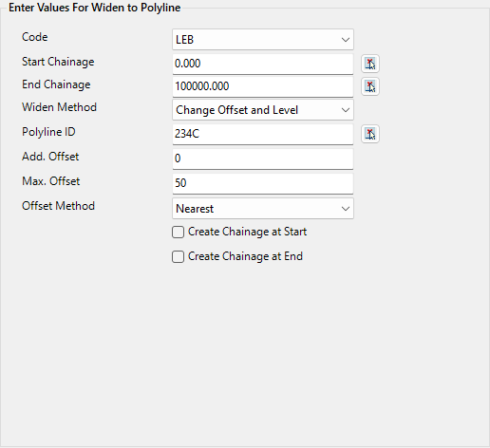The height and width of the screenshot is (448, 490).
Task: Enable Create Chainage at Start checkbox
Action: coord(178,232)
